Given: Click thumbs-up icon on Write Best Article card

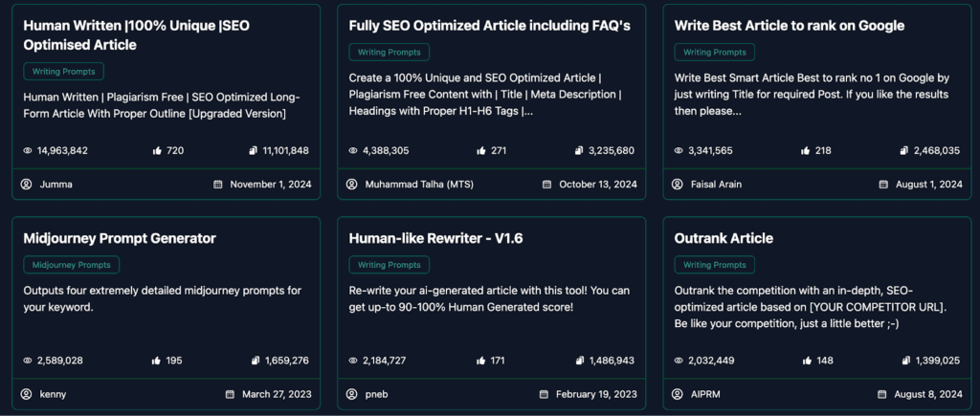Looking at the screenshot, I should tap(806, 150).
